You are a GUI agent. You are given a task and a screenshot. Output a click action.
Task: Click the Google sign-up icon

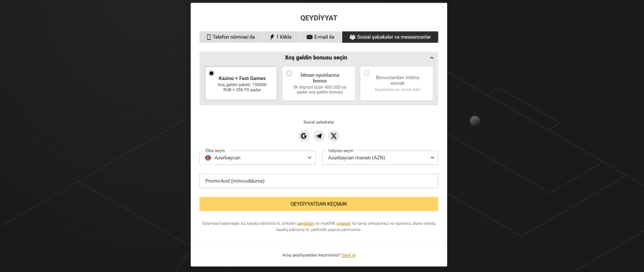tap(304, 136)
